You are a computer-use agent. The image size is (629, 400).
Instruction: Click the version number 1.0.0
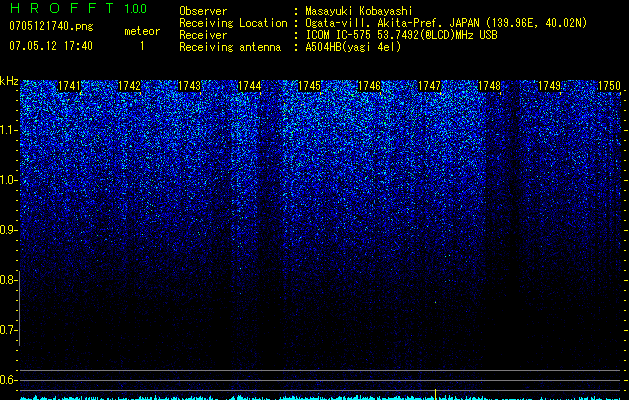point(135,9)
